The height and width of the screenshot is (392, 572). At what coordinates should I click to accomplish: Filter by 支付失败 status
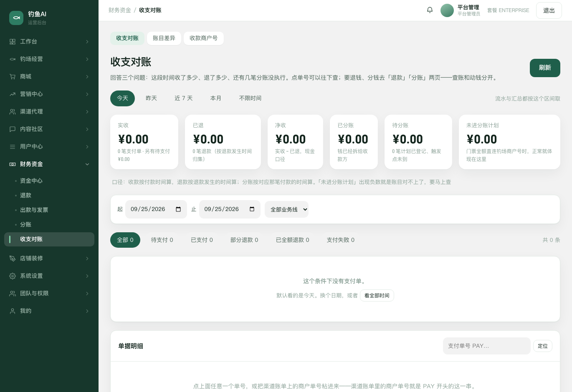pyautogui.click(x=341, y=240)
